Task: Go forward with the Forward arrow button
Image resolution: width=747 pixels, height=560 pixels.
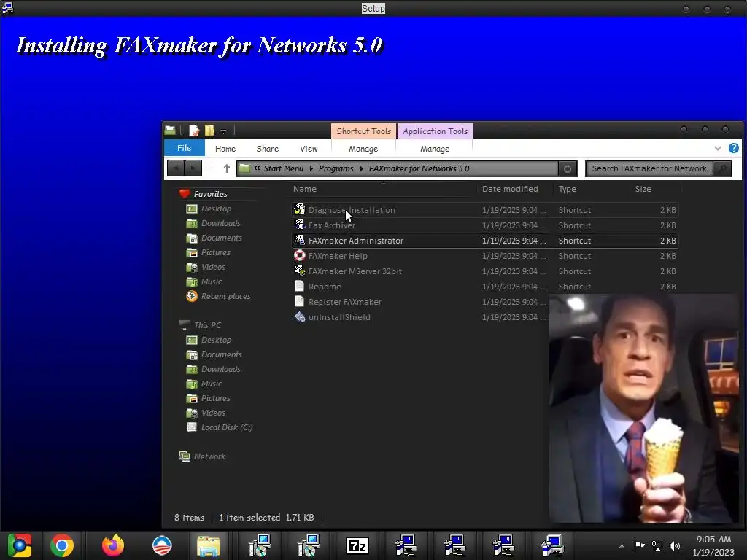Action: (x=193, y=168)
